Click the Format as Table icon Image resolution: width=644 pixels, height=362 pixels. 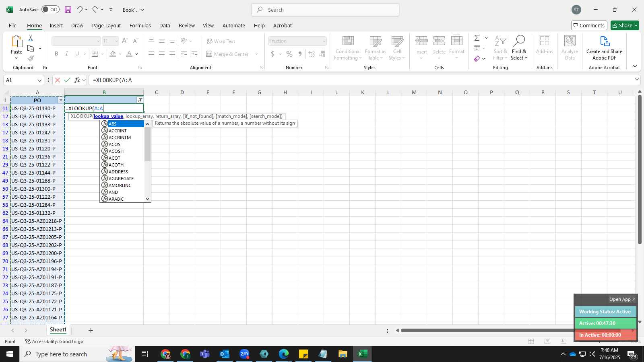pos(376,41)
